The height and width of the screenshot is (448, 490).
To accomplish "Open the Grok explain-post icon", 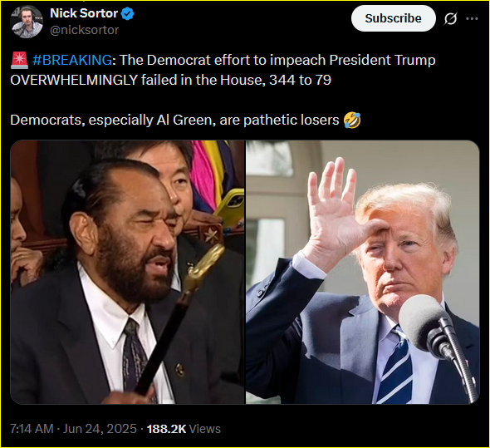I will [x=450, y=19].
